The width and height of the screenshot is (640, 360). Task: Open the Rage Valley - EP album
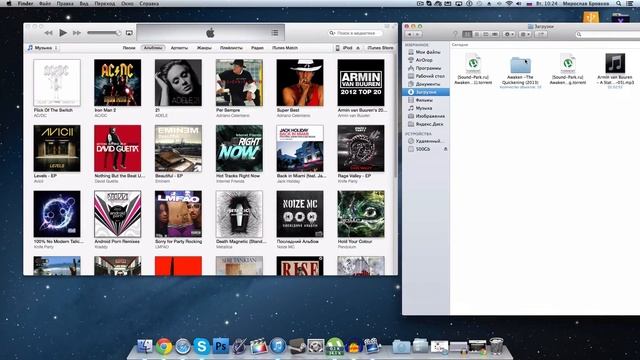(361, 148)
